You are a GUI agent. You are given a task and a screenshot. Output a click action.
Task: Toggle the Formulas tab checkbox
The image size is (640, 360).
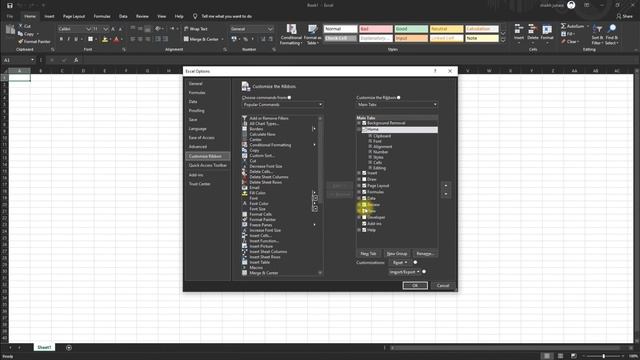coord(364,192)
